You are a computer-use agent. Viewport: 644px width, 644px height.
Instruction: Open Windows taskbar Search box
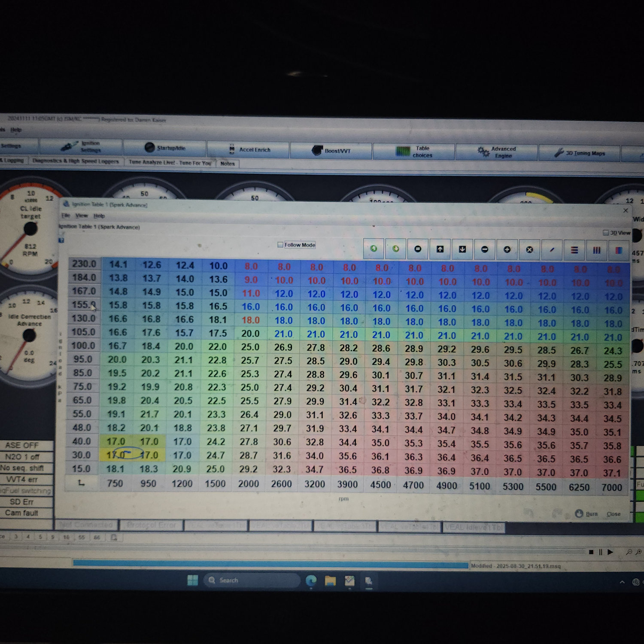point(251,580)
